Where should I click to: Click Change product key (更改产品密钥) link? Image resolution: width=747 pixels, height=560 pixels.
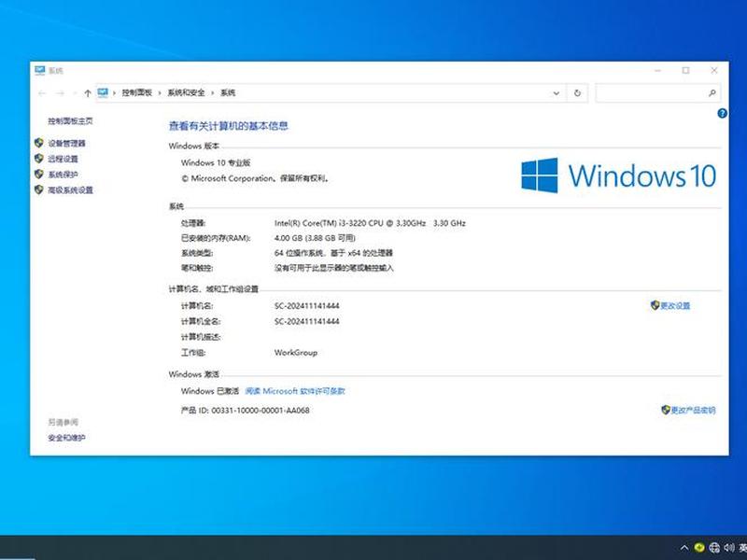click(693, 410)
